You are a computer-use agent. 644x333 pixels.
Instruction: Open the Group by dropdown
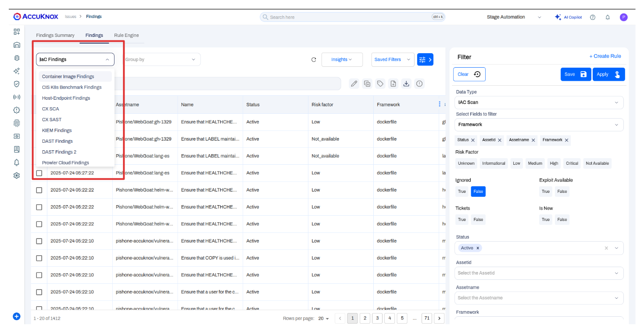(x=161, y=59)
